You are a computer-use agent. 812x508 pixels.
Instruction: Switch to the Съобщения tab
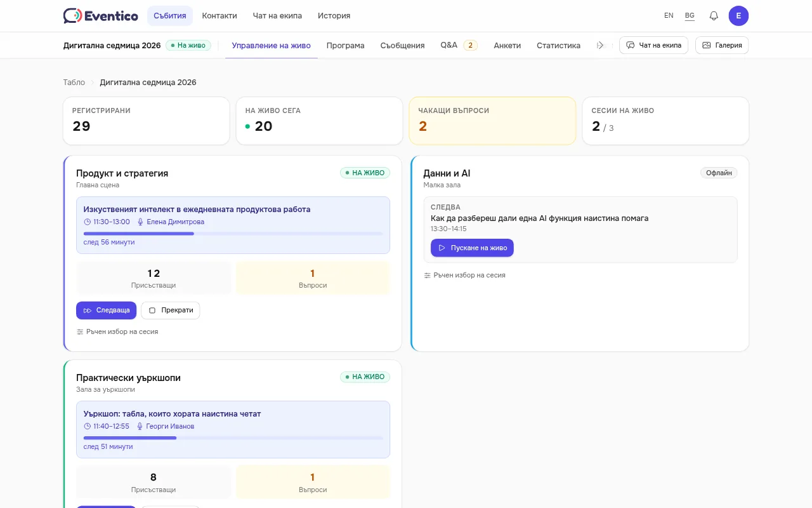(403, 46)
